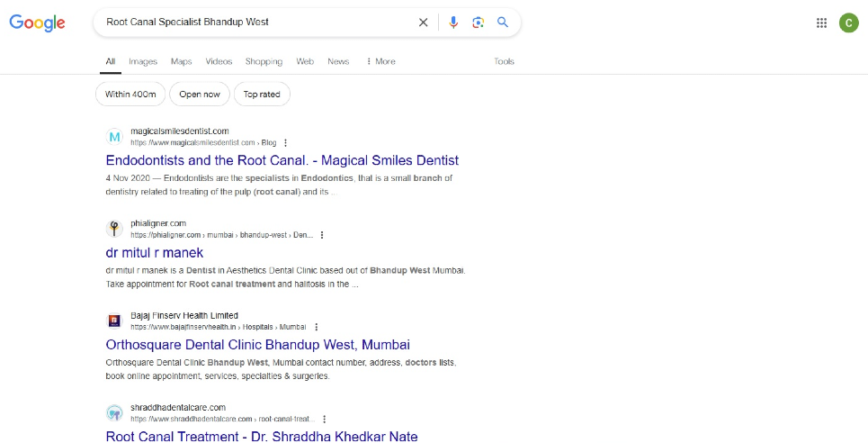This screenshot has width=868, height=443.
Task: Click the shraddhadentalcare.com site name
Action: (178, 408)
